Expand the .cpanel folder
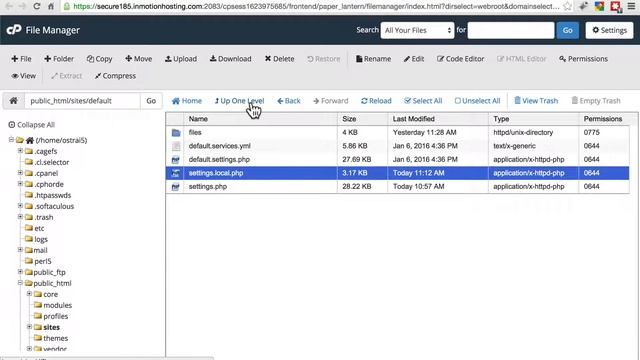This screenshot has height=360, width=640. 20,173
